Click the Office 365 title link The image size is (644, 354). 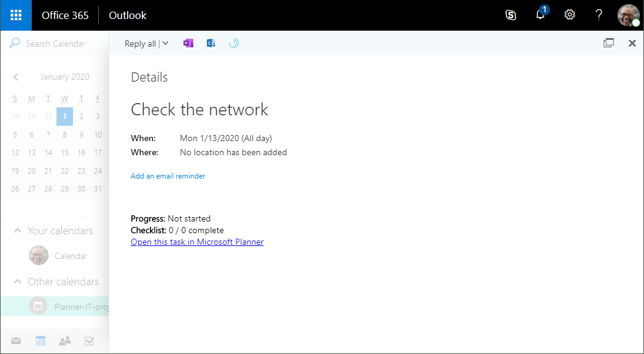(65, 15)
